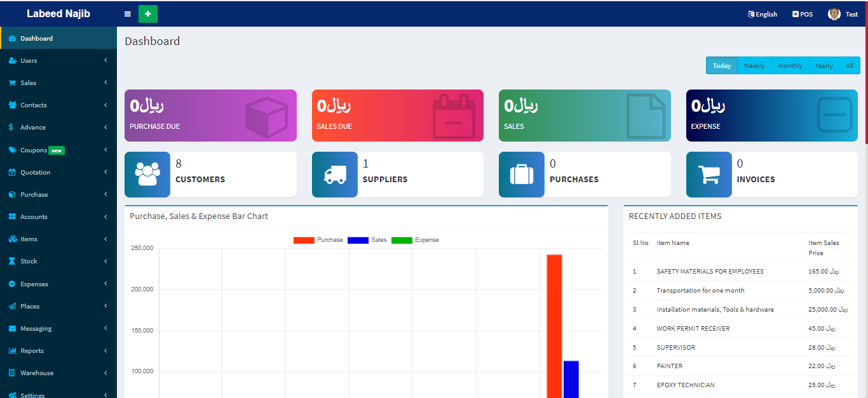The height and width of the screenshot is (398, 868).
Task: Click the Purchases briefcase icon tile
Action: click(522, 175)
